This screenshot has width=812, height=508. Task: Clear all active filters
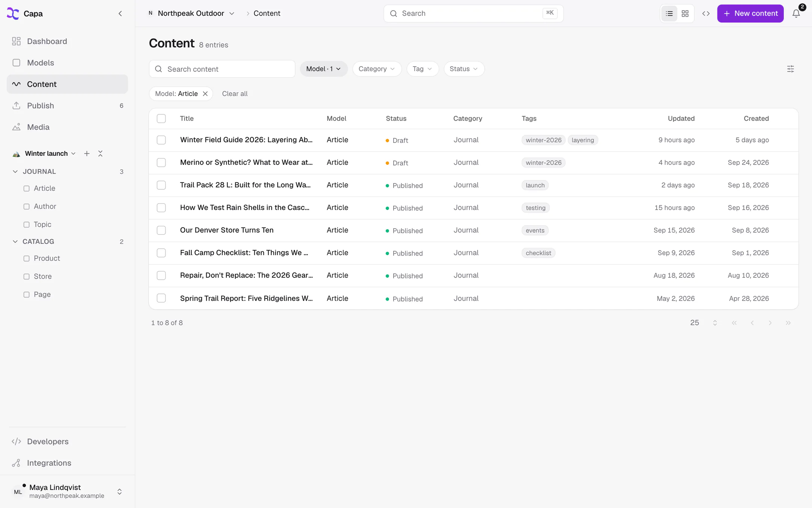pos(235,94)
